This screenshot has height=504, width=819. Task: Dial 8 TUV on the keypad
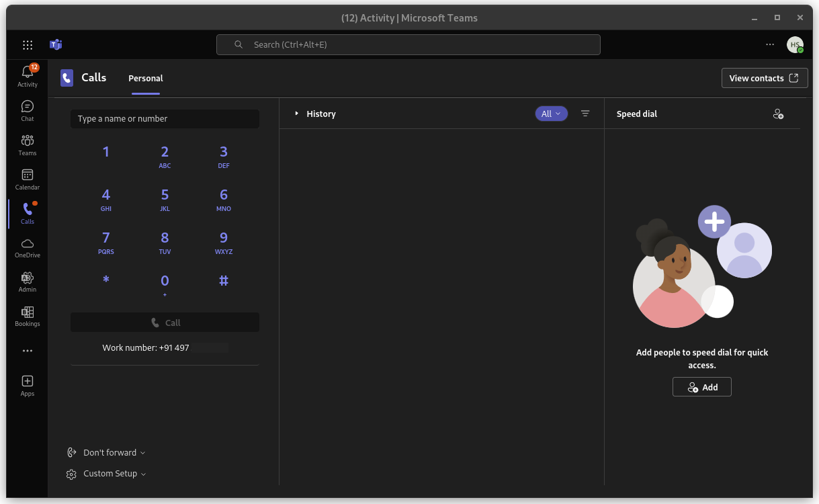click(165, 242)
